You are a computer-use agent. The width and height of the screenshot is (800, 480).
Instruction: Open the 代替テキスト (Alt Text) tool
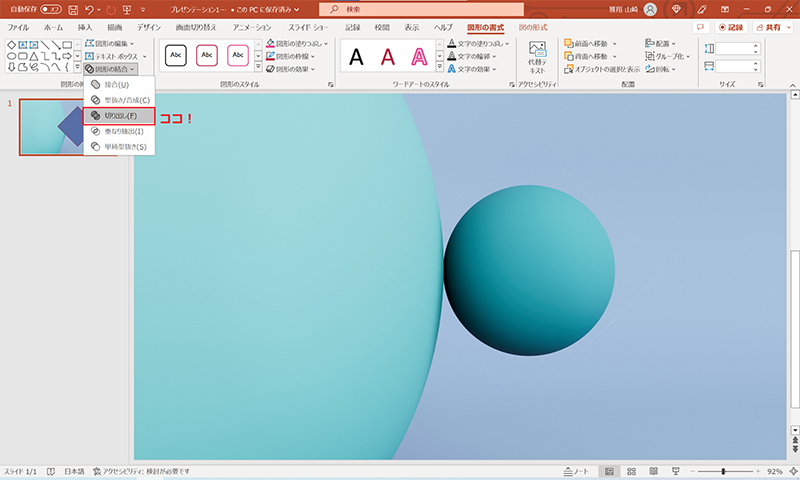tap(537, 59)
